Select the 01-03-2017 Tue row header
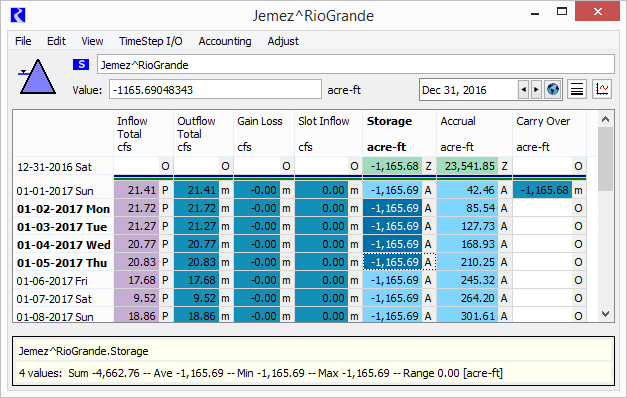Viewport: 627px width, 398px height. [x=63, y=226]
